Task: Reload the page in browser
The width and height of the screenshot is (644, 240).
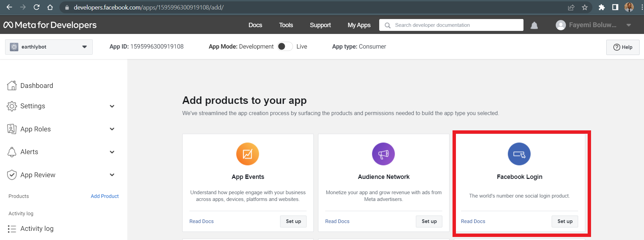Action: (x=37, y=7)
